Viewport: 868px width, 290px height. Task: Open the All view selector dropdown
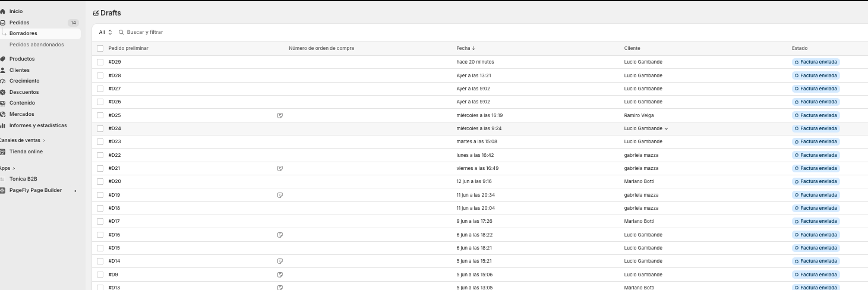coord(105,32)
